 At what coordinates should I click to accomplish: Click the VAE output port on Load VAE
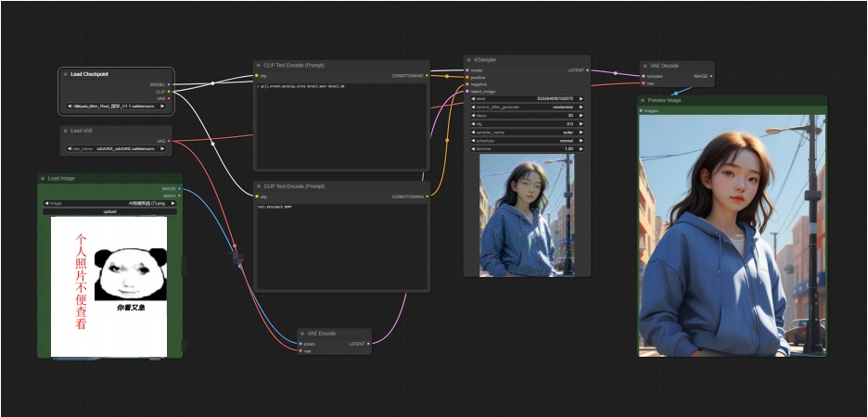click(x=170, y=141)
